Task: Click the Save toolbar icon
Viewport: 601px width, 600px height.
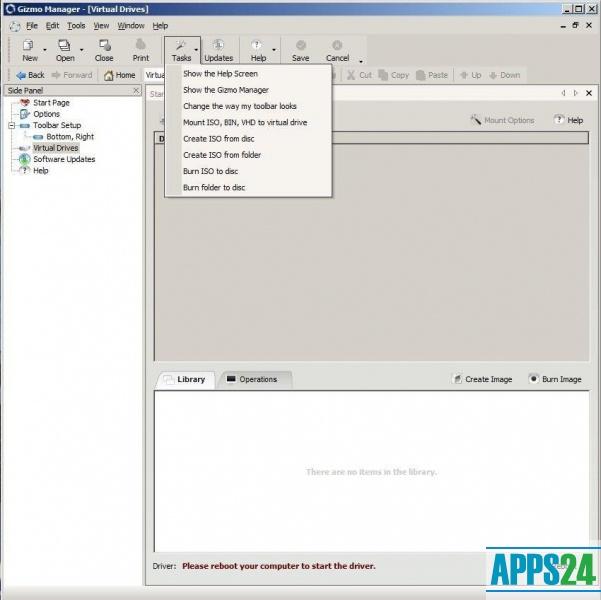Action: [301, 45]
